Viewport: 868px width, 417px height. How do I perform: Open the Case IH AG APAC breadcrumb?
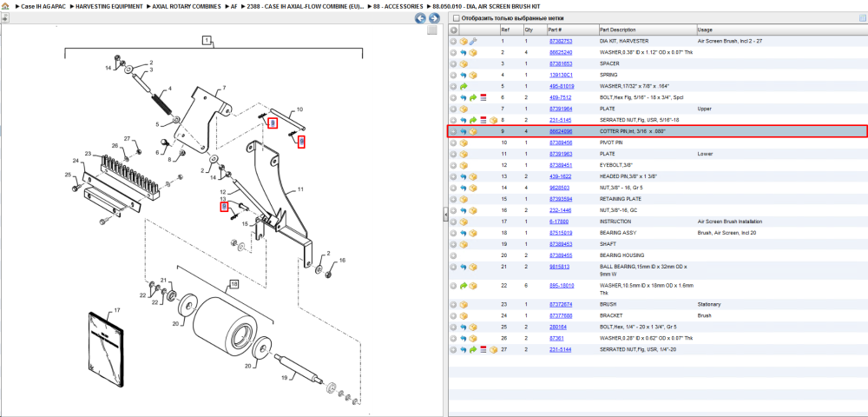(42, 6)
